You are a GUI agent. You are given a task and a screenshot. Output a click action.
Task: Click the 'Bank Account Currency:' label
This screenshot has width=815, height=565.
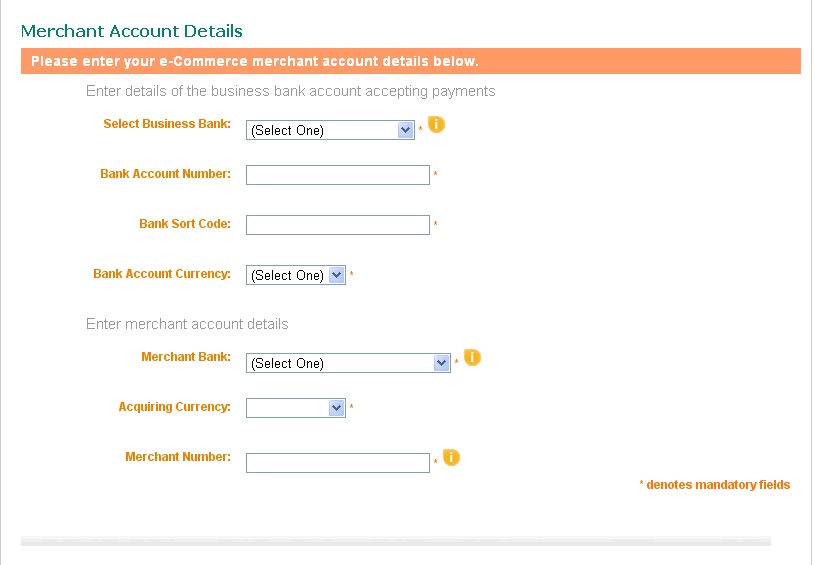point(162,274)
